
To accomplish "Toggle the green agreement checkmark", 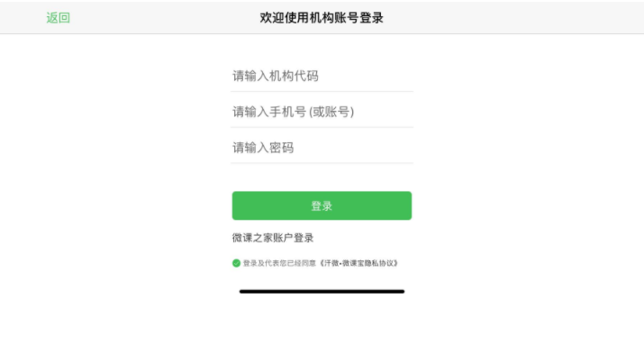I will [236, 263].
